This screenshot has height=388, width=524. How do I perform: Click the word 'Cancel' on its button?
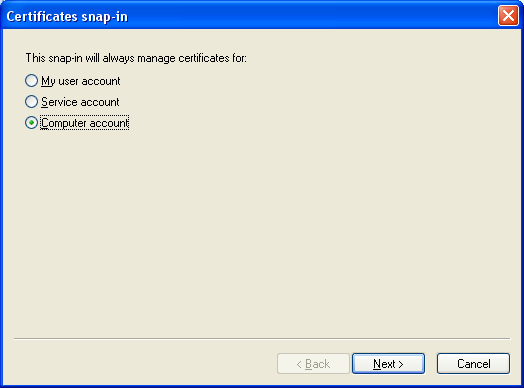[x=474, y=364]
